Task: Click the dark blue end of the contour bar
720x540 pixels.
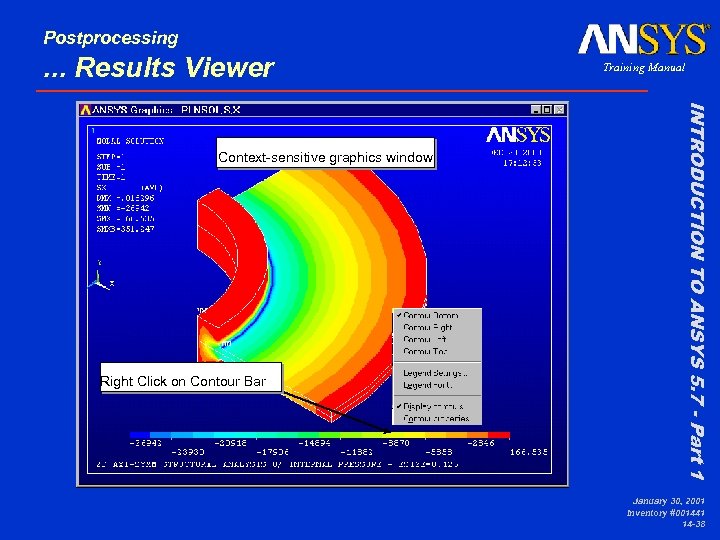Action: click(140, 434)
